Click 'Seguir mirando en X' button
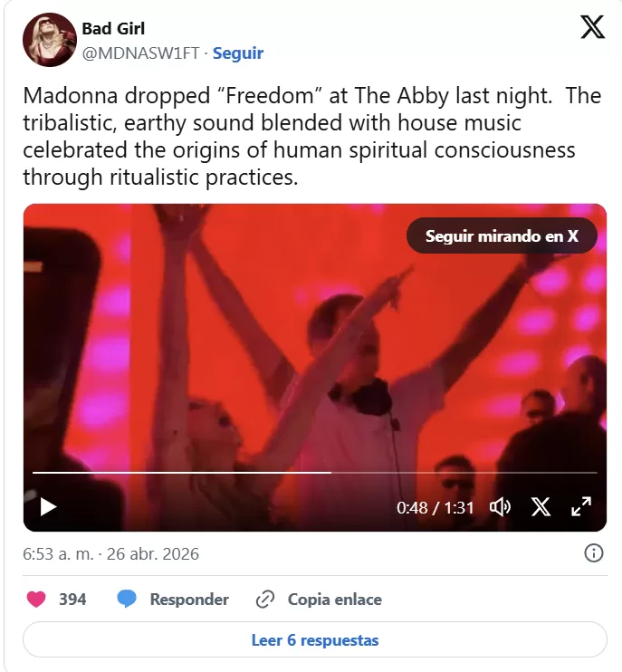The image size is (622, 672). [502, 235]
